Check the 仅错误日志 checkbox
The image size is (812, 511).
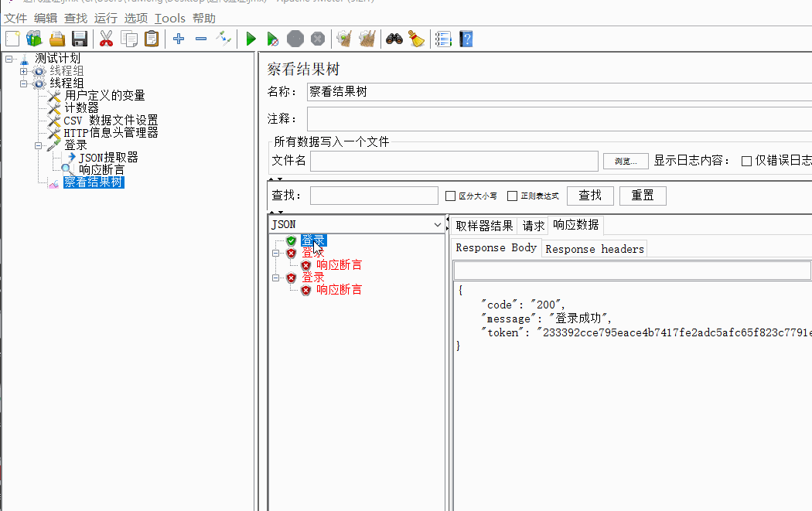(x=746, y=161)
